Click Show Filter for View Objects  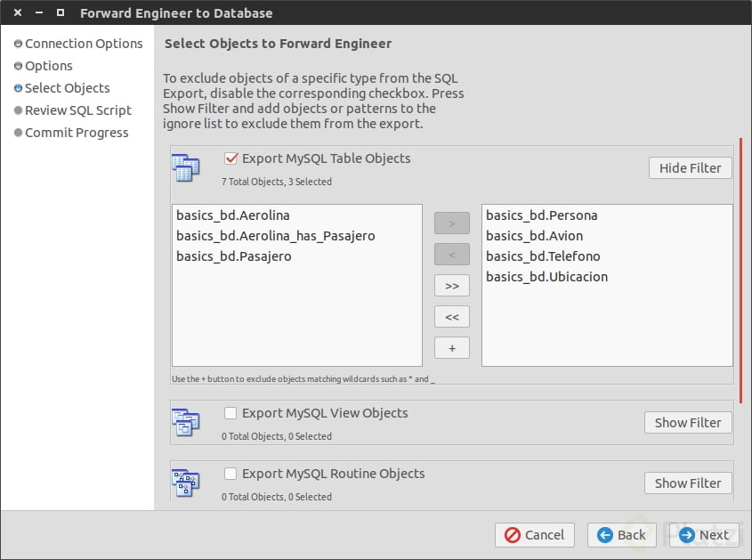click(688, 422)
